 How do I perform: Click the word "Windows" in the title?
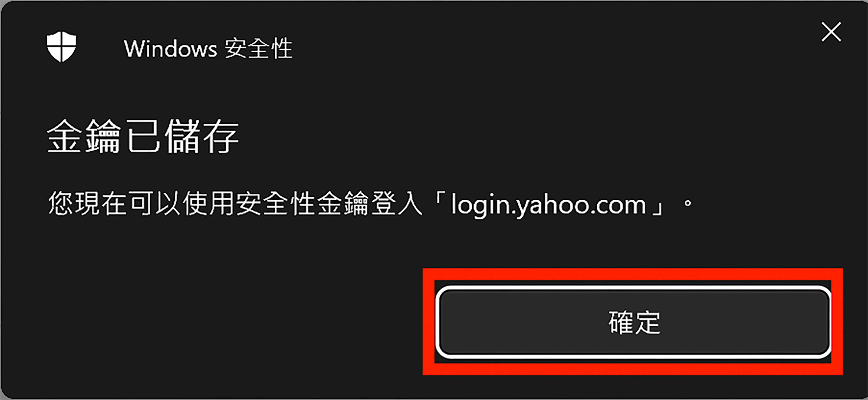point(171,49)
